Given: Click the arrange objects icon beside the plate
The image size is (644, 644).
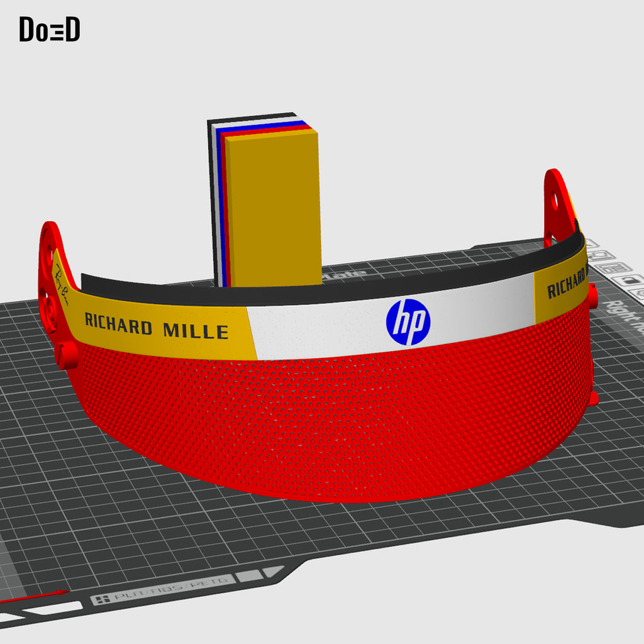Looking at the screenshot, I should coord(614,268).
